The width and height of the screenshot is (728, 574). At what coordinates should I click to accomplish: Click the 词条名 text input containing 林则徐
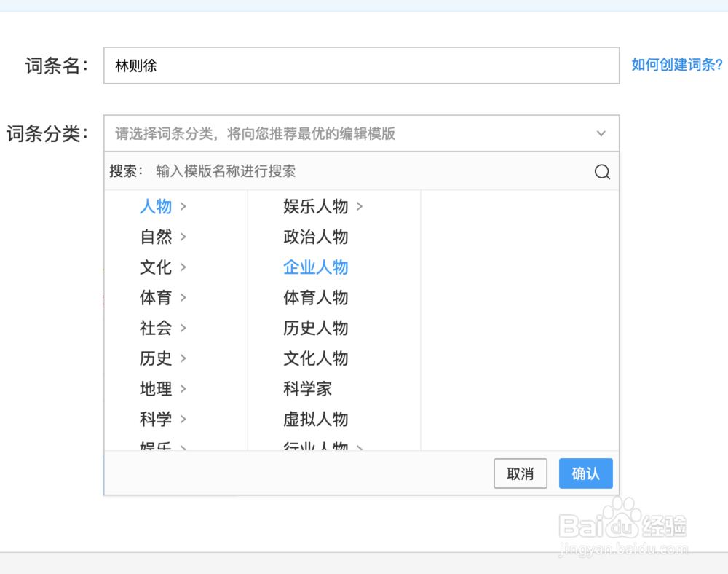(x=361, y=65)
